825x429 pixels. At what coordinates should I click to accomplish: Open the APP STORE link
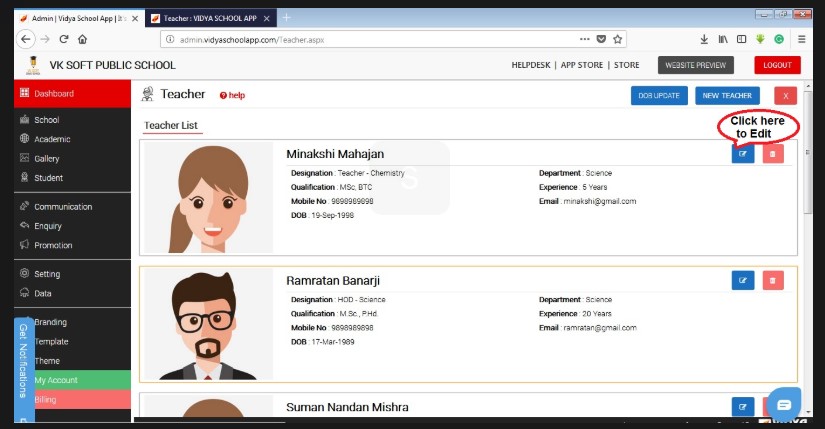point(582,65)
